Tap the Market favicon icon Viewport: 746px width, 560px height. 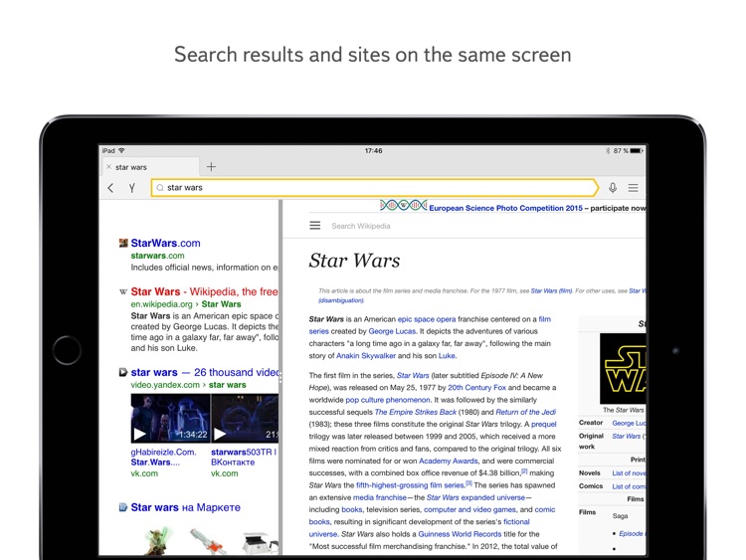123,507
